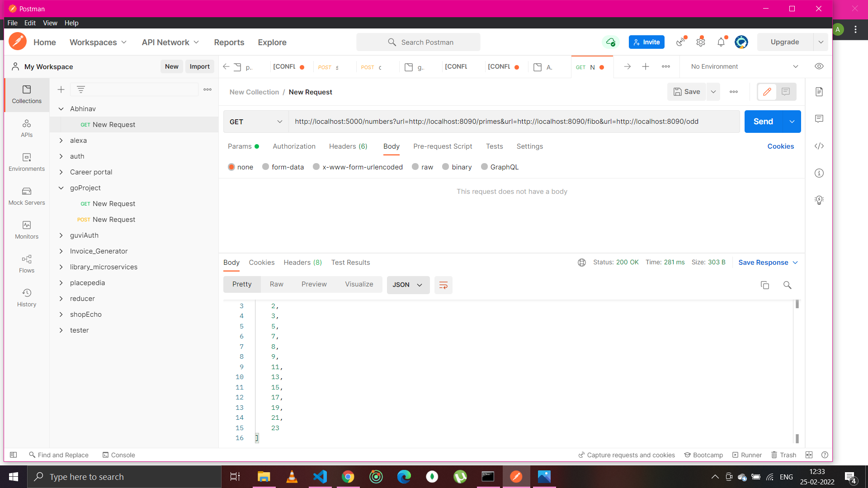The width and height of the screenshot is (868, 488).
Task: Click inside the request URL field
Action: [497, 122]
